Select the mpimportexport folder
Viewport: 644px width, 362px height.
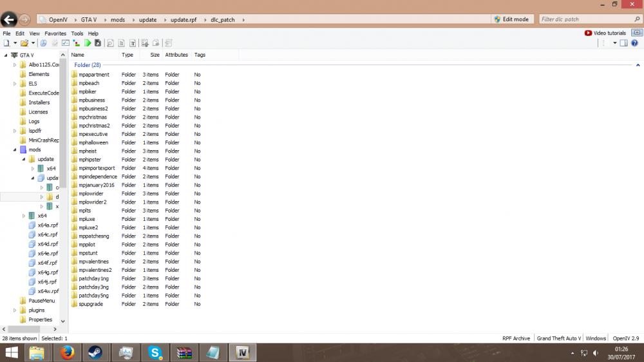97,168
